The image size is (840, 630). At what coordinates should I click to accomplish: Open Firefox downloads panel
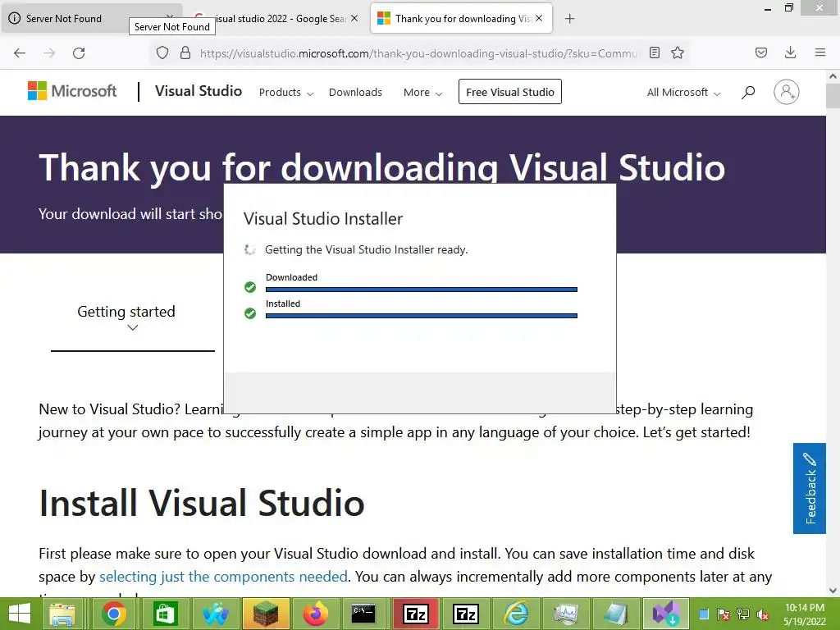pyautogui.click(x=790, y=52)
